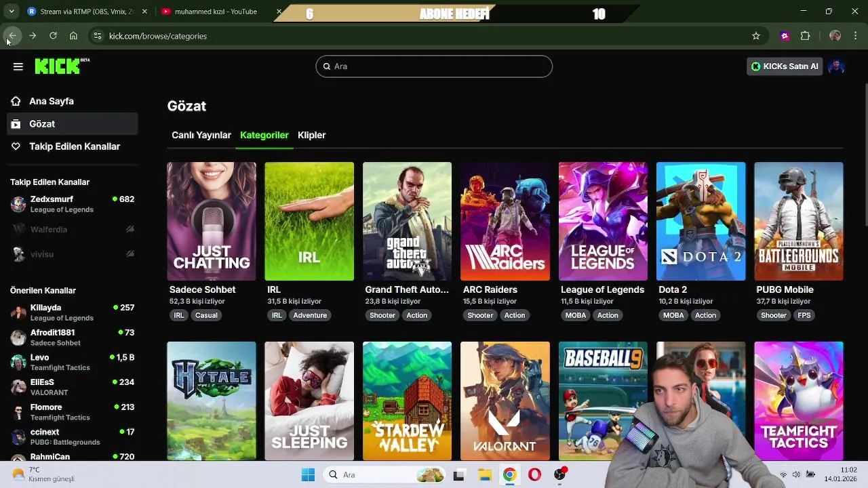
Task: Open the tab search dropdown in Chrome
Action: pyautogui.click(x=12, y=12)
